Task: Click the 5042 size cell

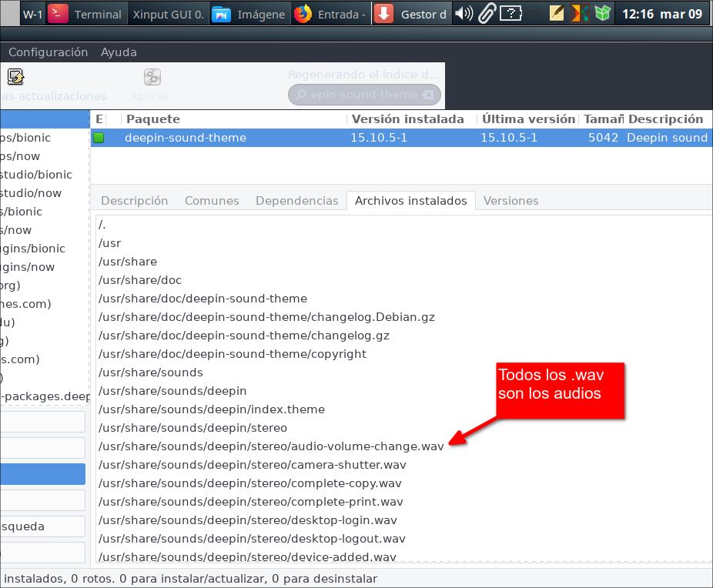Action: [603, 138]
